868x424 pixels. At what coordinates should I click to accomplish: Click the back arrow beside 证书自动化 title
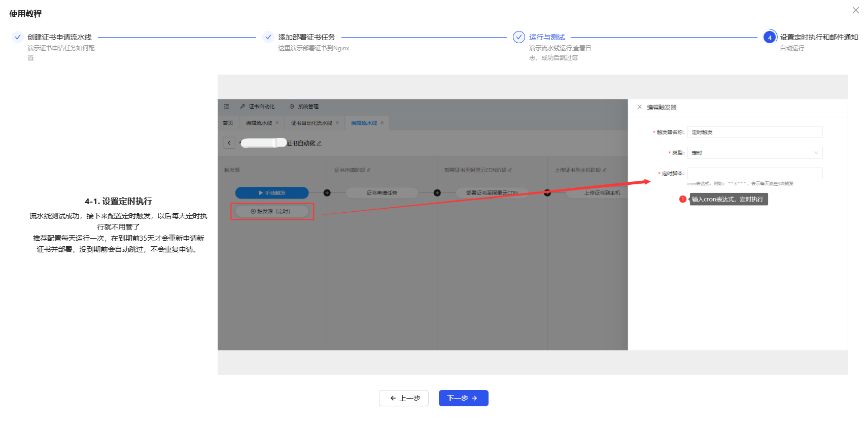[x=229, y=143]
